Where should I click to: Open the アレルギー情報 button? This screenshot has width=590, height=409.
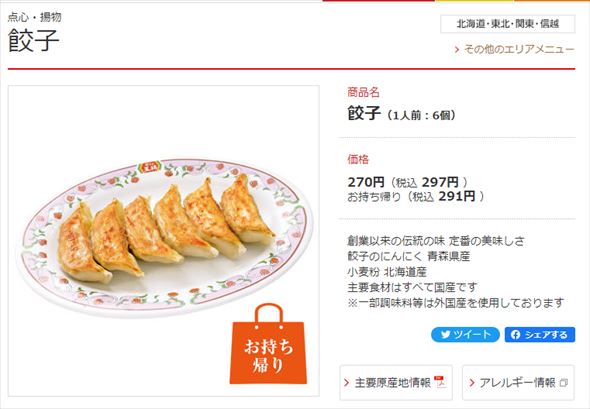[518, 383]
